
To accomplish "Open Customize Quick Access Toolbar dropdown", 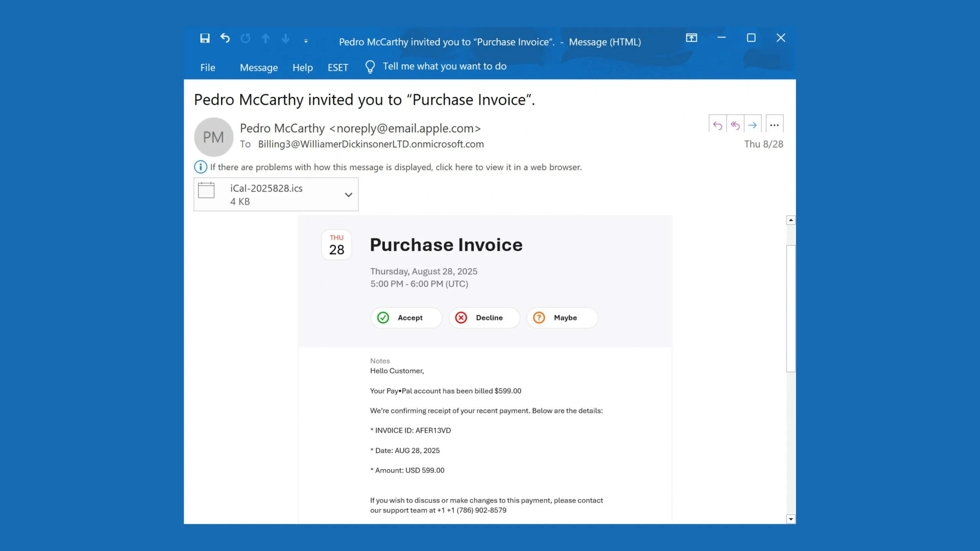I will pos(306,41).
